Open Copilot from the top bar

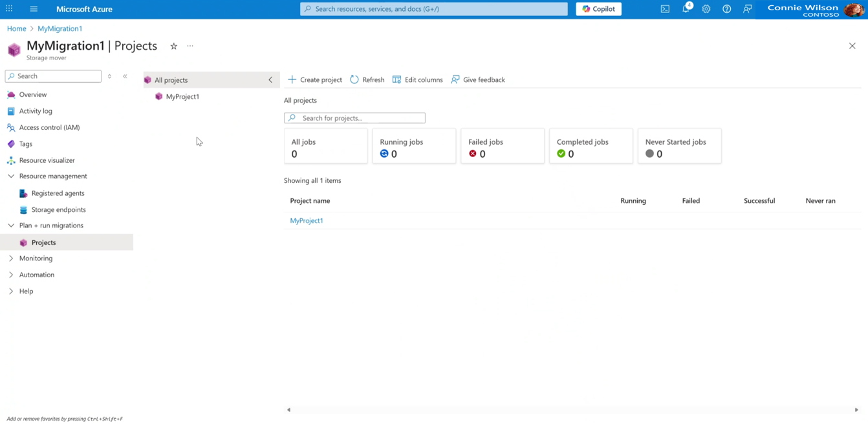598,9
